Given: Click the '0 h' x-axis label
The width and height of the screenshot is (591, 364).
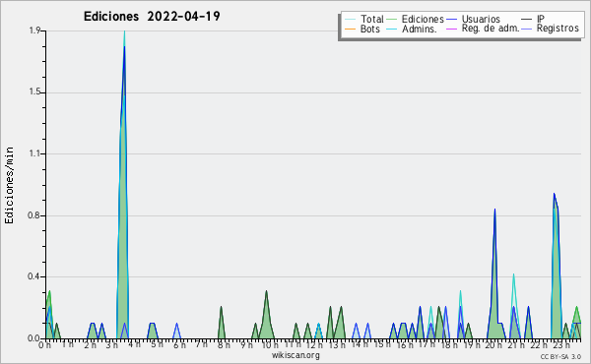Looking at the screenshot, I should tap(44, 345).
